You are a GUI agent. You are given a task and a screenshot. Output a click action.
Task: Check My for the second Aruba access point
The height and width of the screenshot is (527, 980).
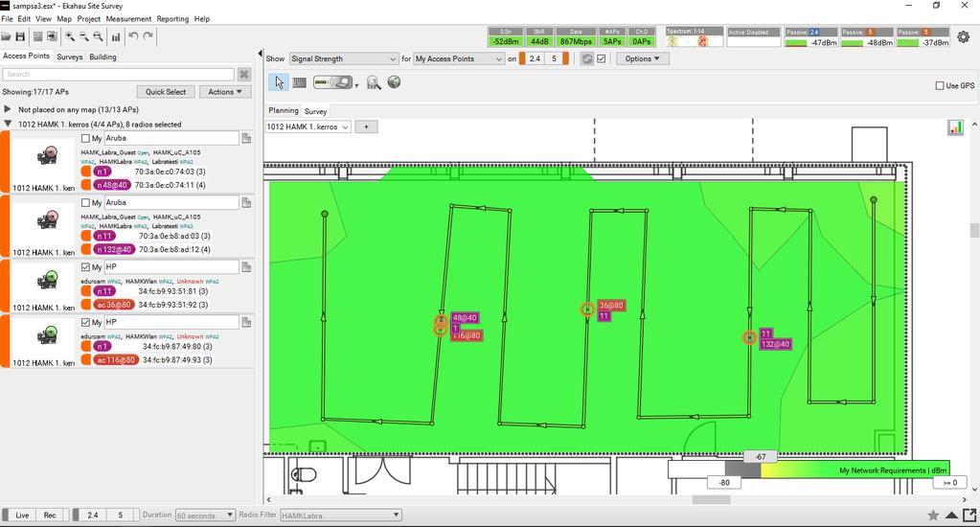coord(85,202)
